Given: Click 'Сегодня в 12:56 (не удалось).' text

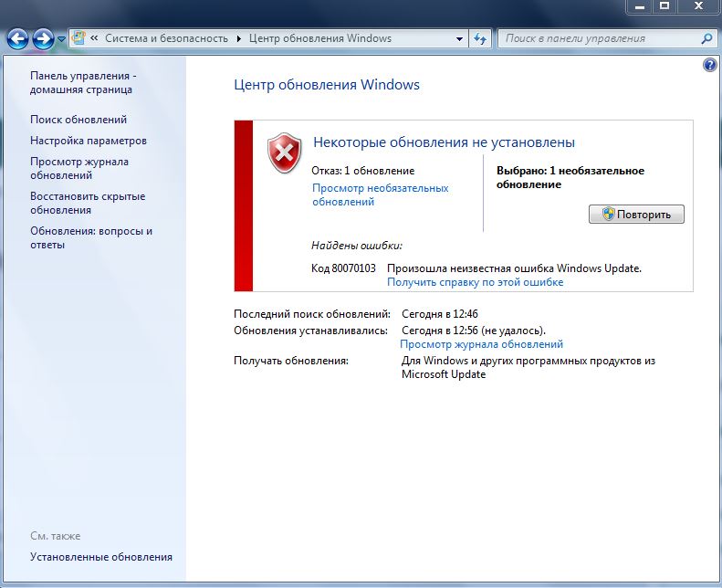Looking at the screenshot, I should point(474,331).
